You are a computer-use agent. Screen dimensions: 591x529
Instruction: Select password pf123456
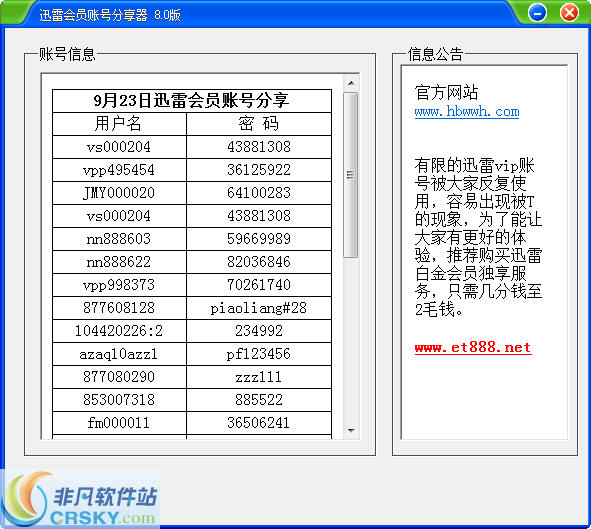(x=259, y=354)
